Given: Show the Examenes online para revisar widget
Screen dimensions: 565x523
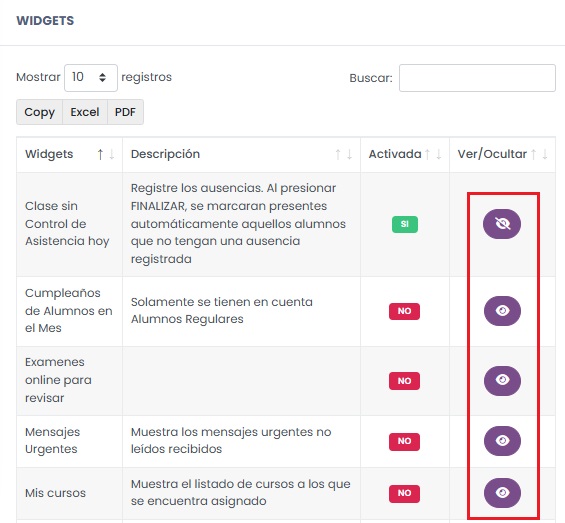Looking at the screenshot, I should 502,380.
